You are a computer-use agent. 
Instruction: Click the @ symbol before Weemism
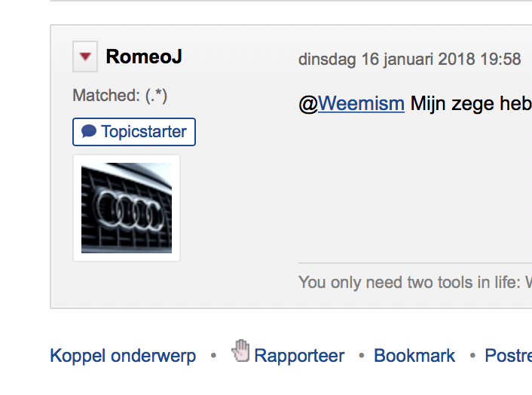point(308,103)
